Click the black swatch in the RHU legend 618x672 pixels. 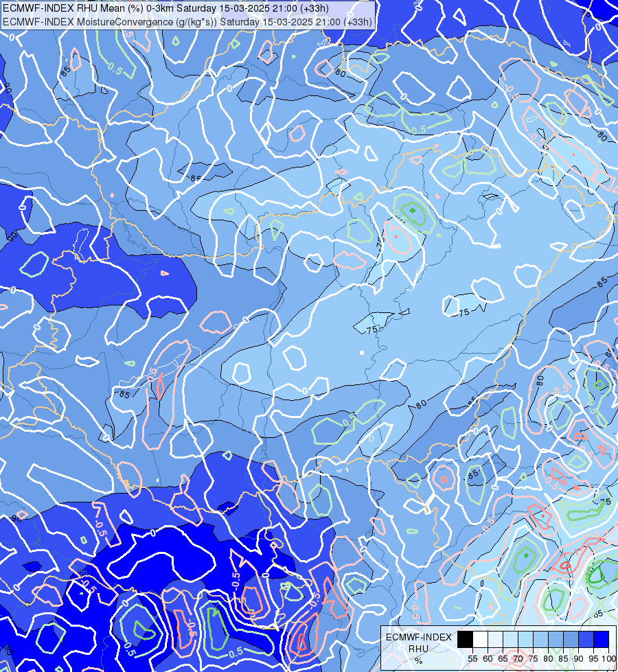[466, 640]
